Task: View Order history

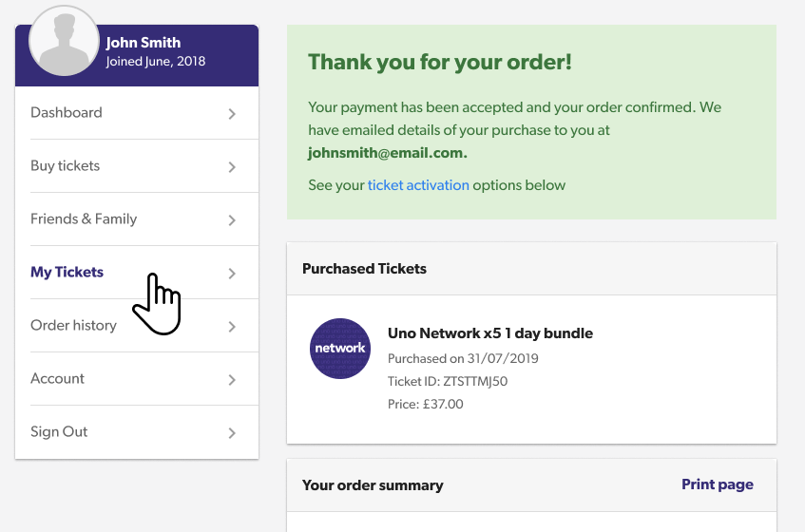Action: pos(137,326)
